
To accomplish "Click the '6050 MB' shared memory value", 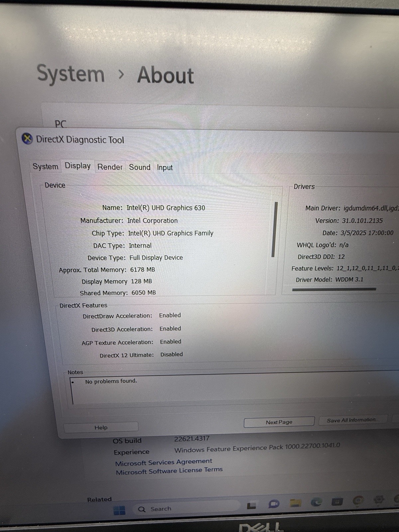I will tap(144, 293).
